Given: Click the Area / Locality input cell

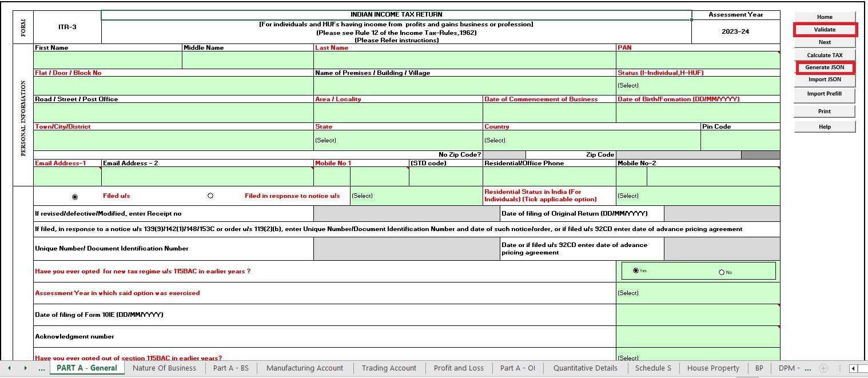Looking at the screenshot, I should coord(398,113).
